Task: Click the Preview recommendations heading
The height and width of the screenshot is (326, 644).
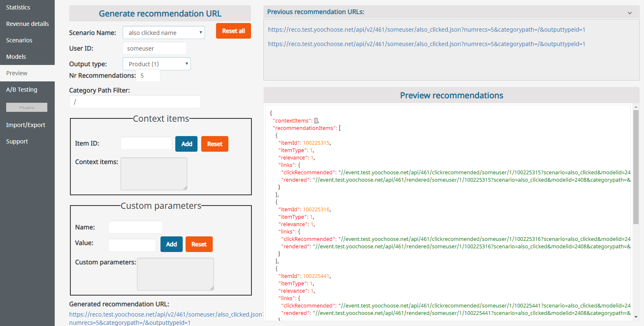Action: tap(451, 95)
